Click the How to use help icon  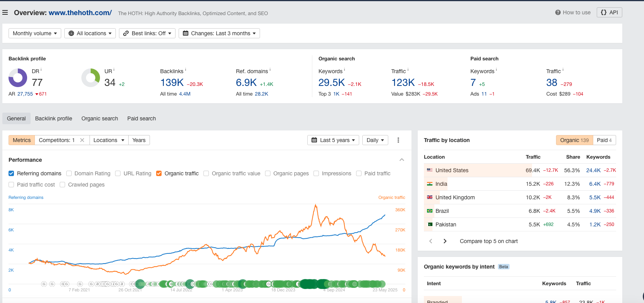tap(558, 12)
